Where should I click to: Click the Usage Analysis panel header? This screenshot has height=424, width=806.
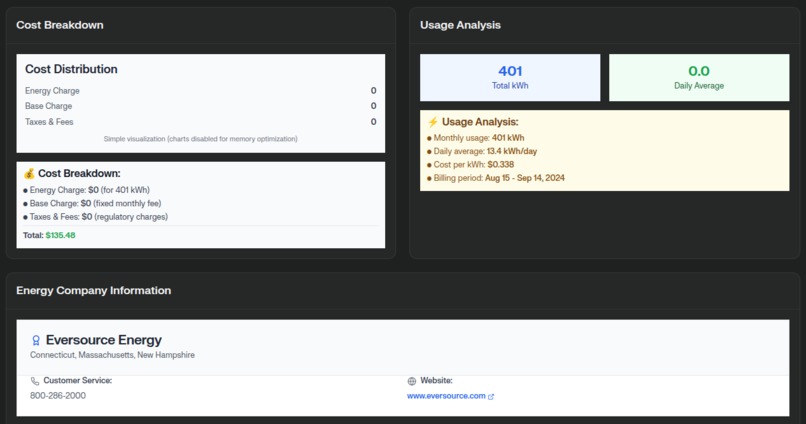(x=460, y=25)
